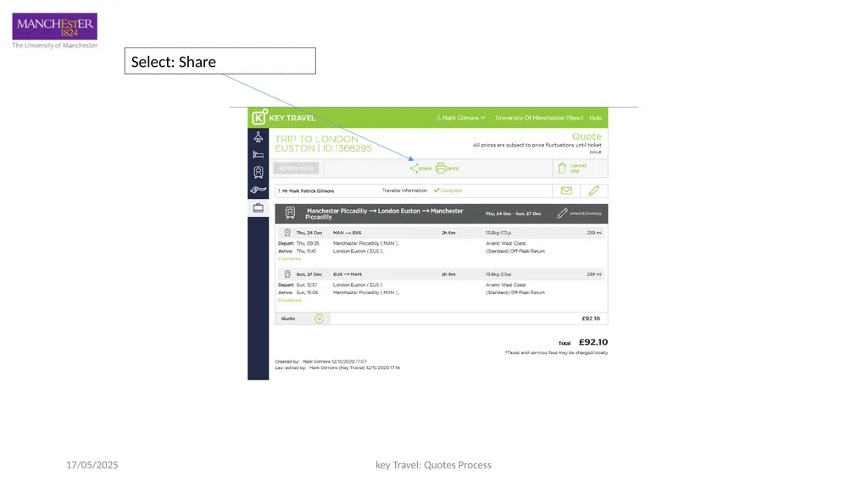Click the 'key Travel: Quotes Process' footer
The height and width of the screenshot is (487, 868).
click(x=433, y=465)
